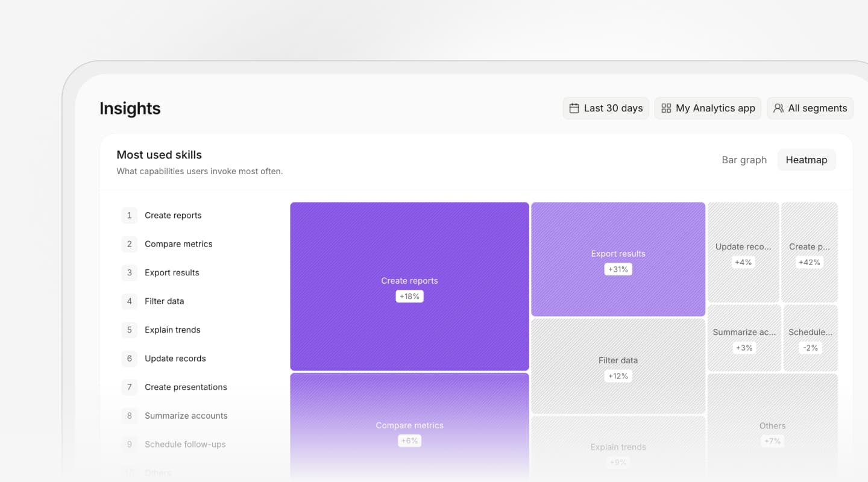Viewport: 868px width, 482px height.
Task: Select Schedule follow-ups in the skills list
Action: [185, 445]
